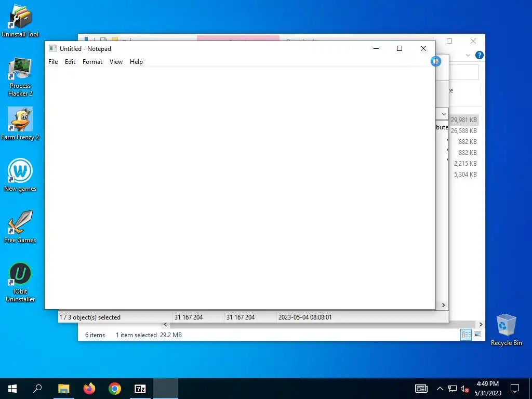
Task: Open the Uninstall Tool desktop shortcut
Action: (x=20, y=20)
